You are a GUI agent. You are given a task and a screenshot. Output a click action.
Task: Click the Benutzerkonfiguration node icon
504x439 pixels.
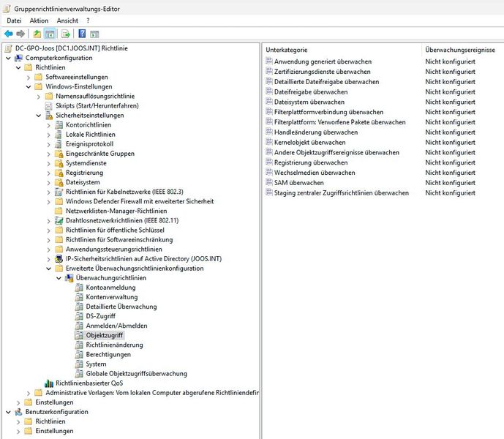(x=18, y=412)
